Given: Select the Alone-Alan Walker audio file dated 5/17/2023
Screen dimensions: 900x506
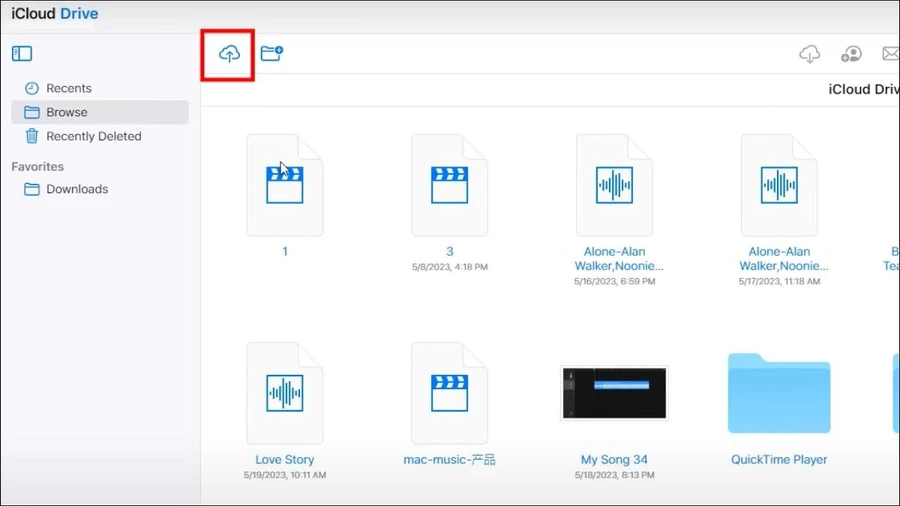Looking at the screenshot, I should pos(779,185).
